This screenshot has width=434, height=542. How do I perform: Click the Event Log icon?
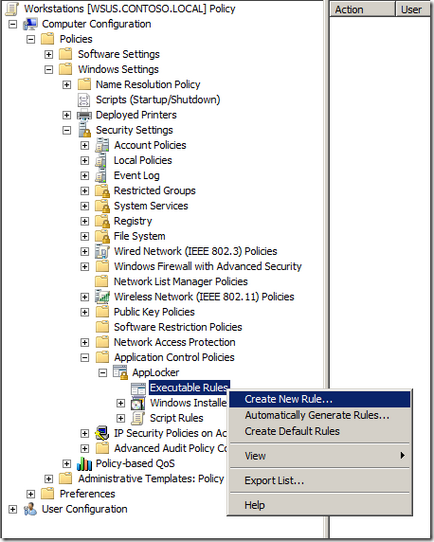(101, 176)
